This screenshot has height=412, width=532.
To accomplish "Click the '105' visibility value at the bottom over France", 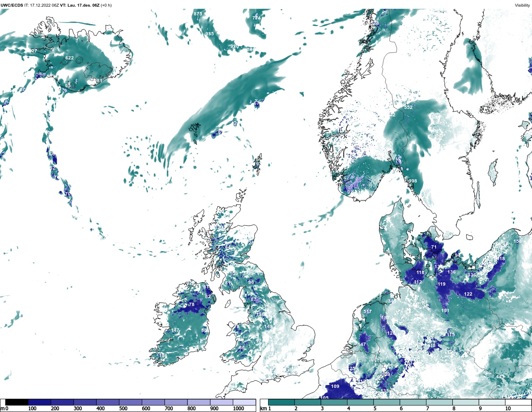I will (324, 398).
